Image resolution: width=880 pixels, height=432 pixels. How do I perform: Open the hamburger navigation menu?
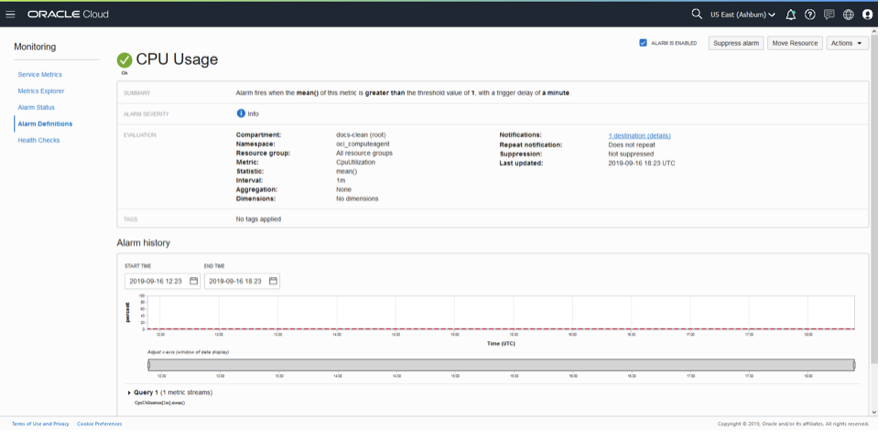[x=11, y=15]
